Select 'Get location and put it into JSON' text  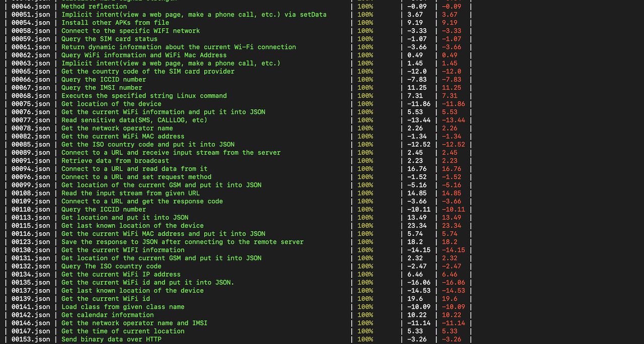pos(125,218)
